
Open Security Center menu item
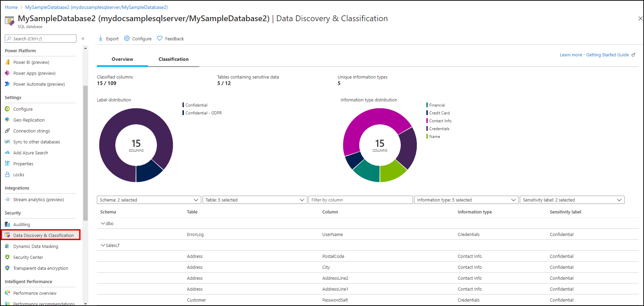28,257
